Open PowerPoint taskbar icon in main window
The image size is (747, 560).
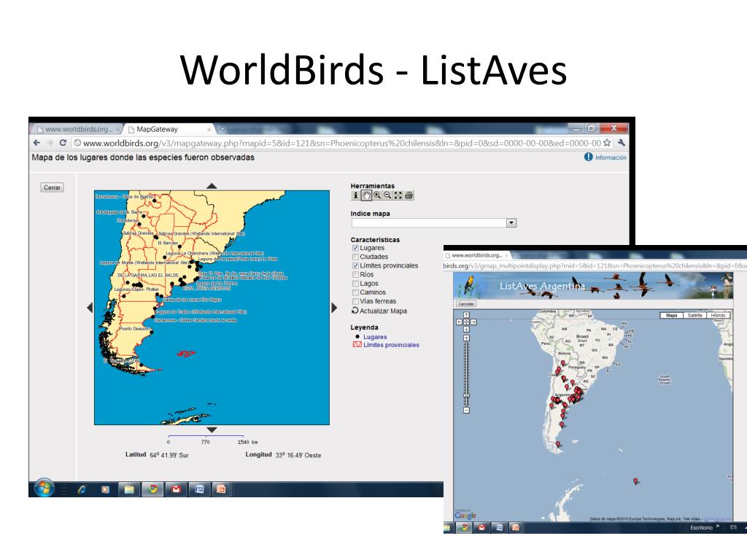pos(222,489)
